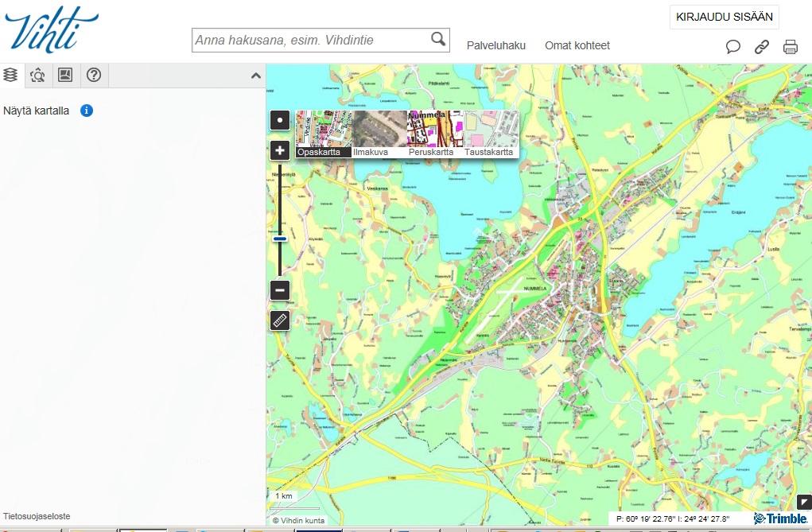Click the plus zoom in button

click(280, 150)
